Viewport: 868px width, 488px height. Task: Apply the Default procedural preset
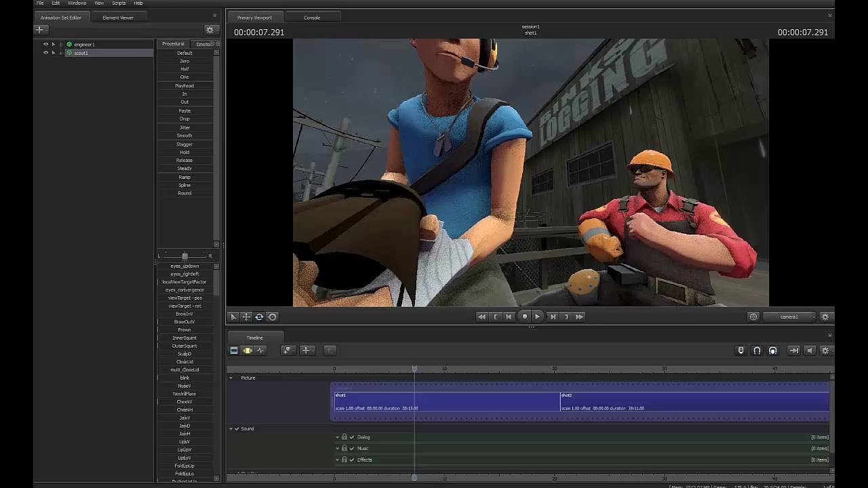[x=184, y=53]
